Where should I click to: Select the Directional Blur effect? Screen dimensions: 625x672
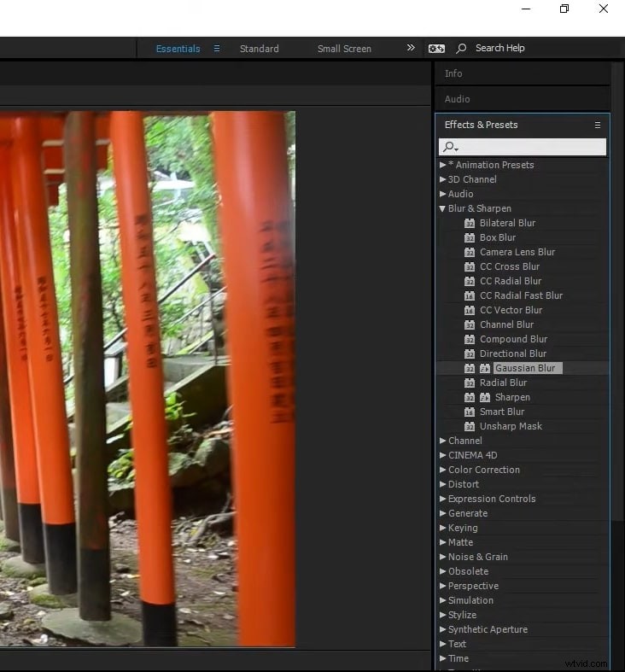(x=512, y=354)
